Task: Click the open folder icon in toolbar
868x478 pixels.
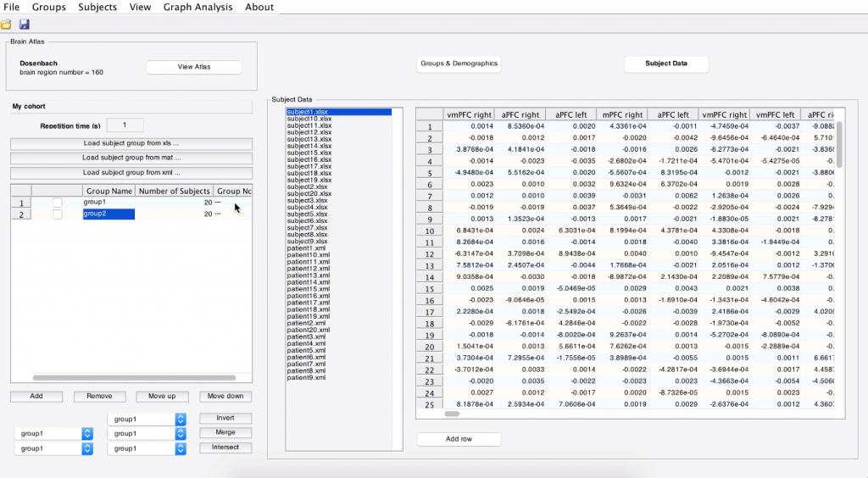Action: coord(7,25)
